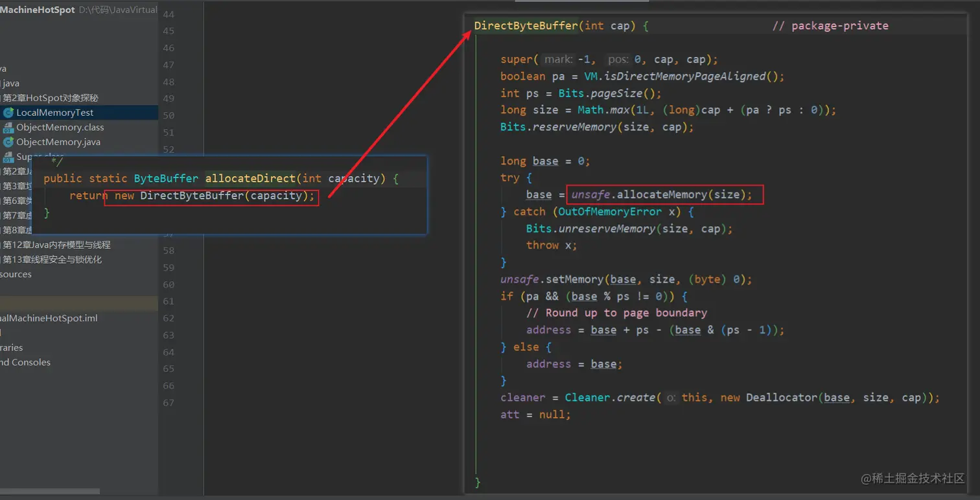Click the 'mark:' parameter hint in super call
Image resolution: width=980 pixels, height=500 pixels.
[558, 60]
